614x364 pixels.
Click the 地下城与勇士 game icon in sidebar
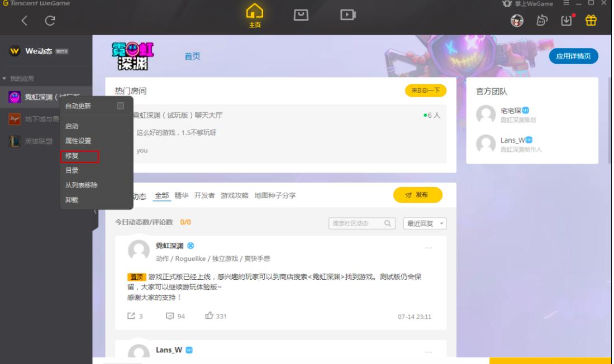tap(16, 118)
